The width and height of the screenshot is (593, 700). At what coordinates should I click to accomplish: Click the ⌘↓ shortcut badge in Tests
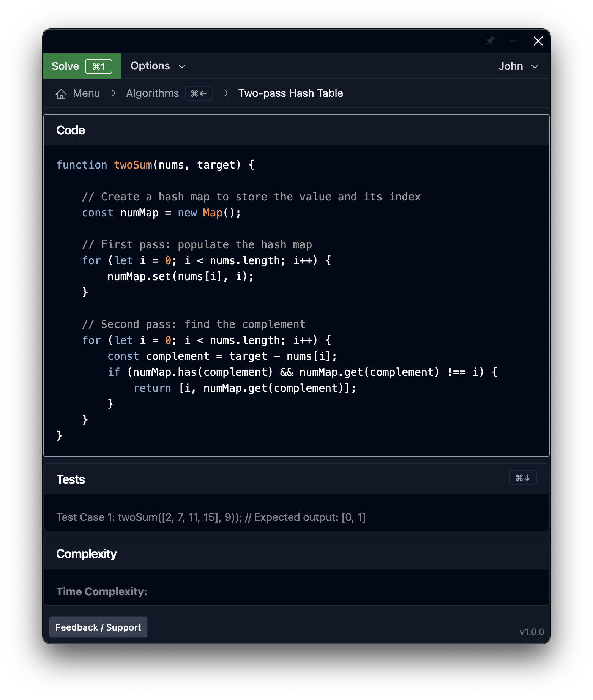[523, 478]
